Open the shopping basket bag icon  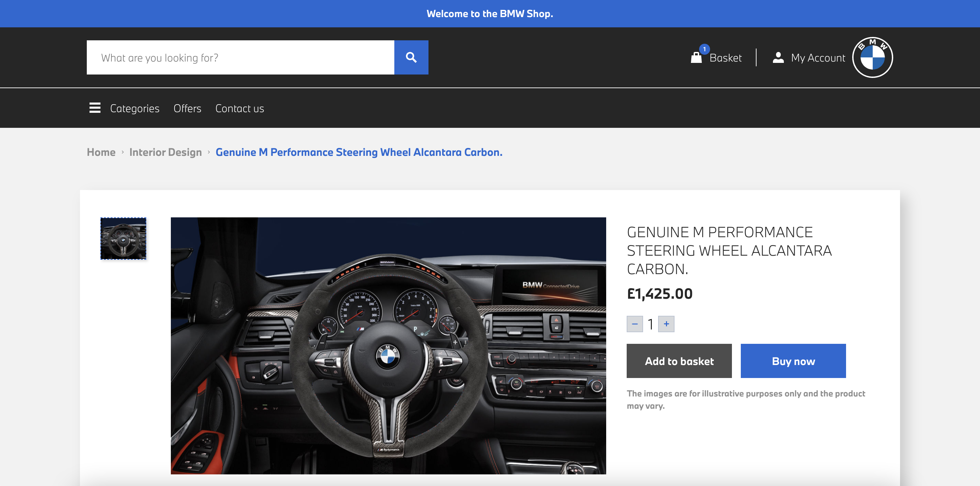tap(696, 58)
